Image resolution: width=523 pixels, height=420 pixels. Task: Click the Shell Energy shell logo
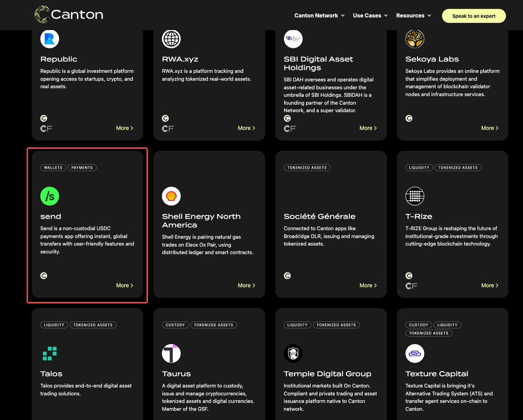click(x=171, y=196)
